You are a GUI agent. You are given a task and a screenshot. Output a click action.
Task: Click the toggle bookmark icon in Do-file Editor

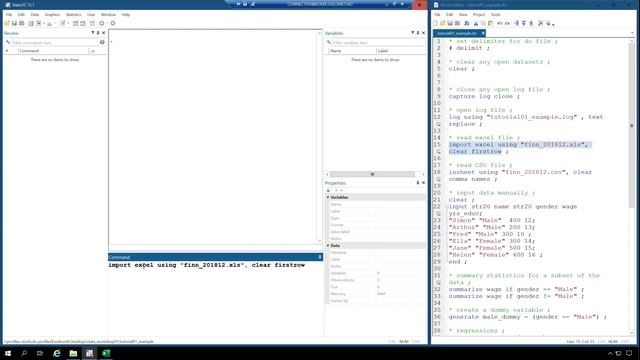(517, 23)
